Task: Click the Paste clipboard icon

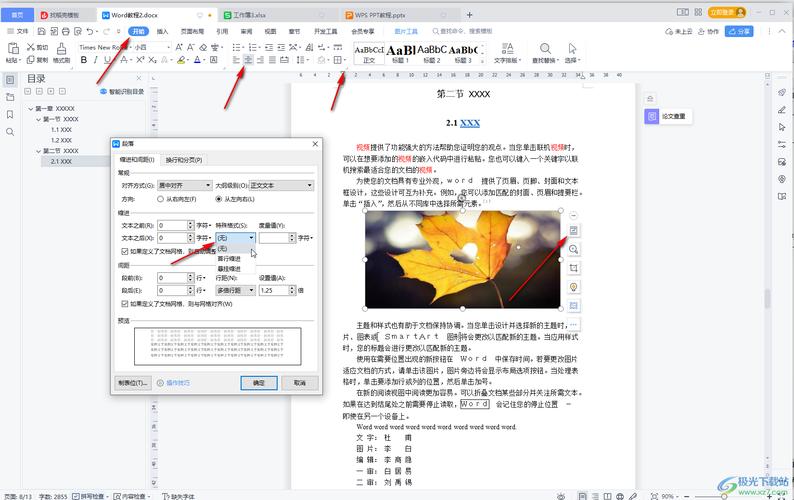Action: point(13,48)
